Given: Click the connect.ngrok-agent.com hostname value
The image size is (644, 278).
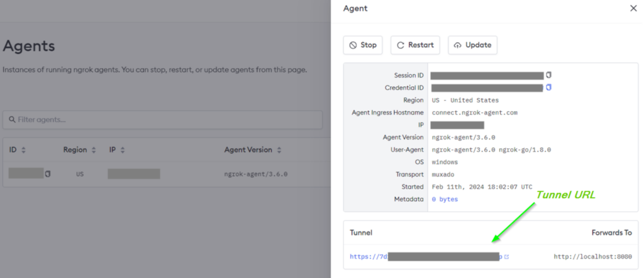Looking at the screenshot, I should point(474,113).
